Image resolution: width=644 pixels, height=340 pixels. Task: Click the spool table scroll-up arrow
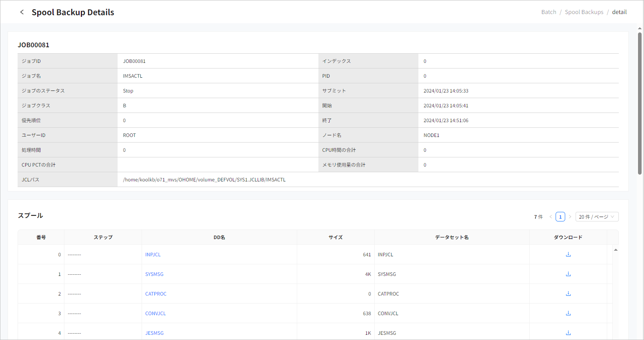616,250
